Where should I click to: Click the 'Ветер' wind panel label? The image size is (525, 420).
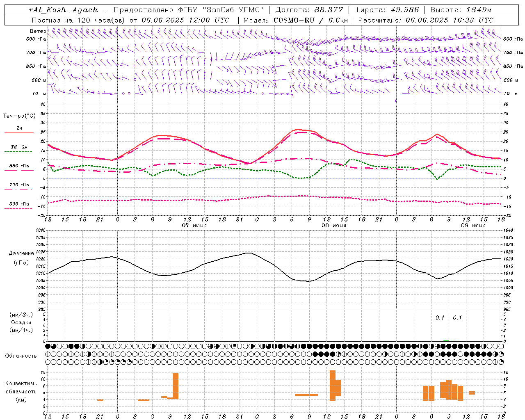38,31
